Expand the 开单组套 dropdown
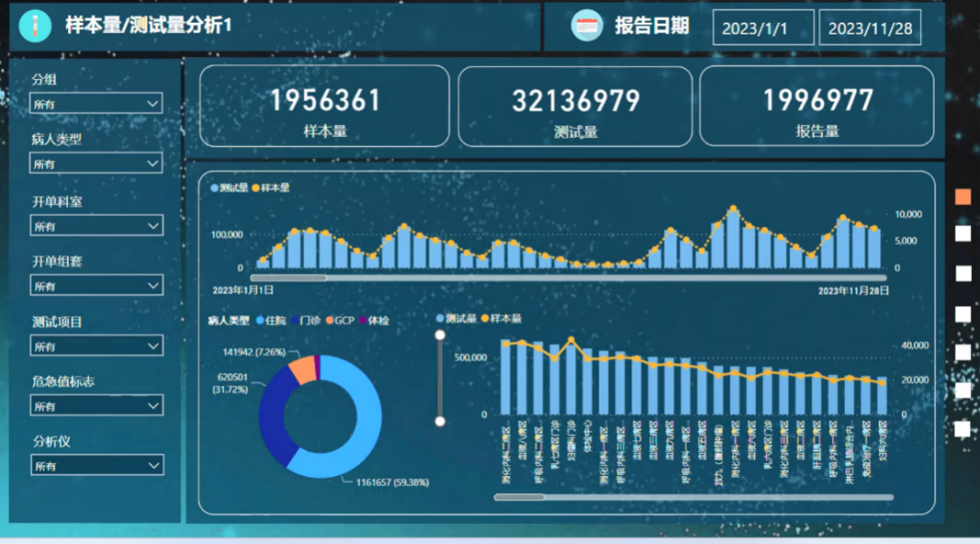Viewport: 980px width, 544px height. click(x=97, y=286)
